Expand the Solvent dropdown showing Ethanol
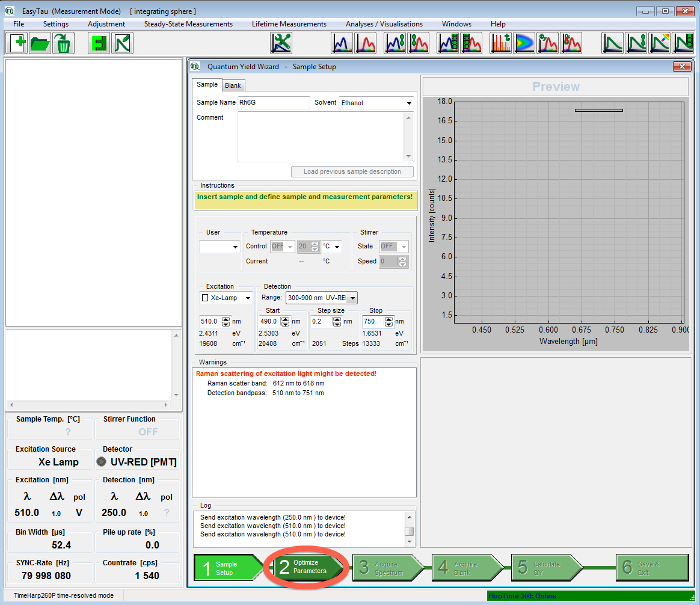700x605 pixels. [409, 103]
